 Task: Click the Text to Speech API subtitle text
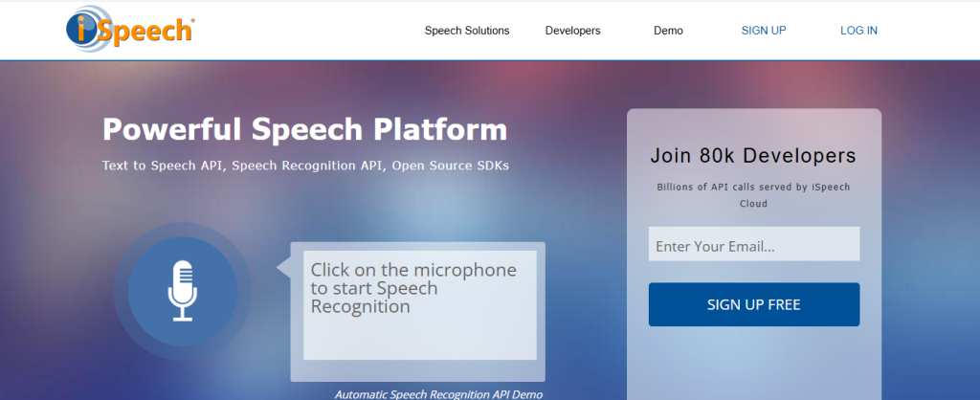[x=305, y=167]
